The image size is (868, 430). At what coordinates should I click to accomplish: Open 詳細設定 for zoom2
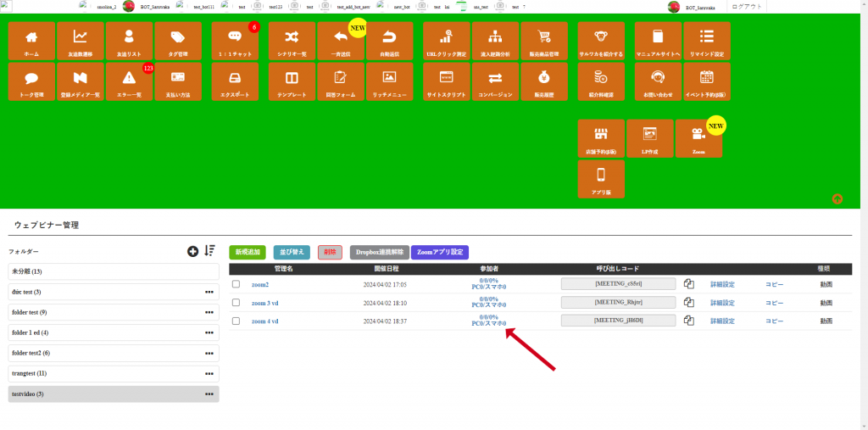(x=722, y=284)
